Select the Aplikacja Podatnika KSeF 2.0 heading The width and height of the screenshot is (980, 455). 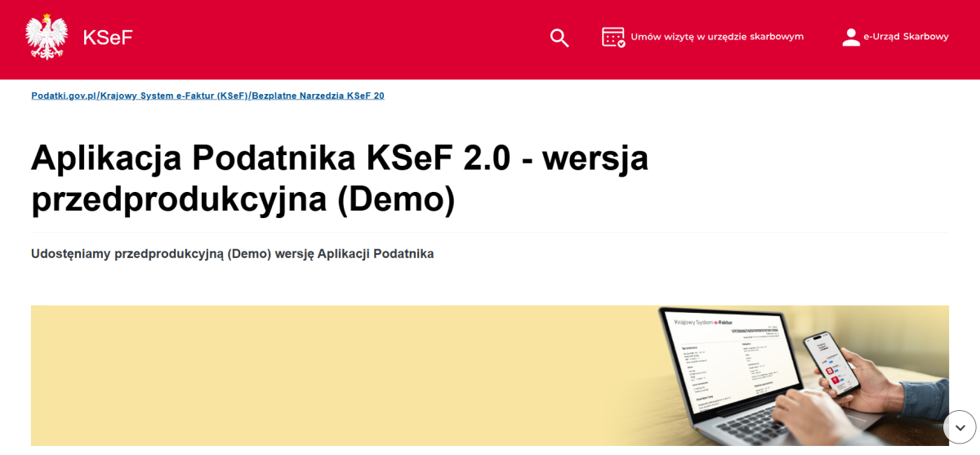340,178
